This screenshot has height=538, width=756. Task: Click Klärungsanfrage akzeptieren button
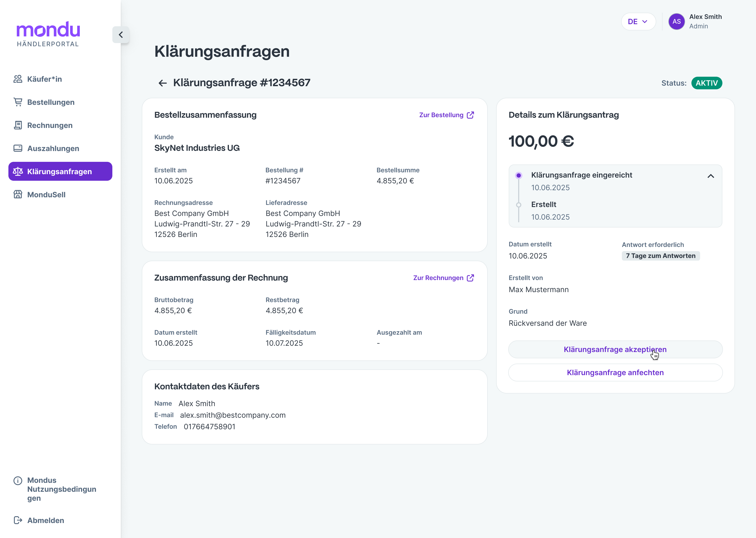(615, 349)
